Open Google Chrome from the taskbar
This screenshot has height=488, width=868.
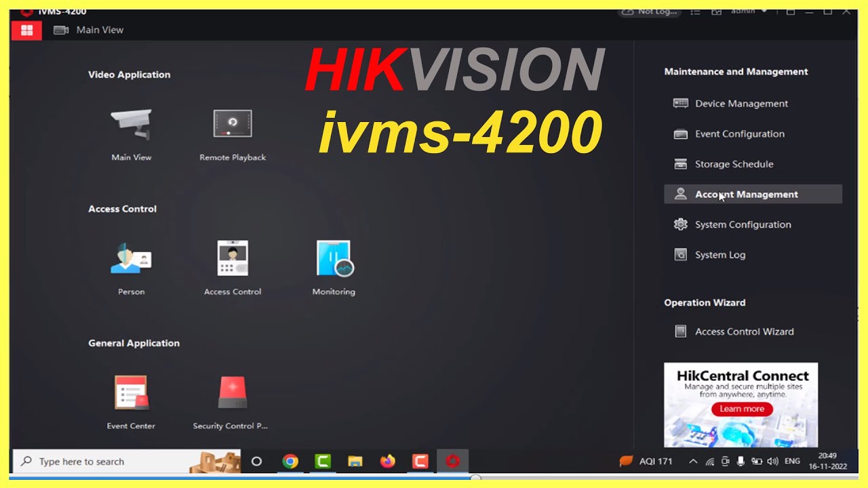[290, 462]
